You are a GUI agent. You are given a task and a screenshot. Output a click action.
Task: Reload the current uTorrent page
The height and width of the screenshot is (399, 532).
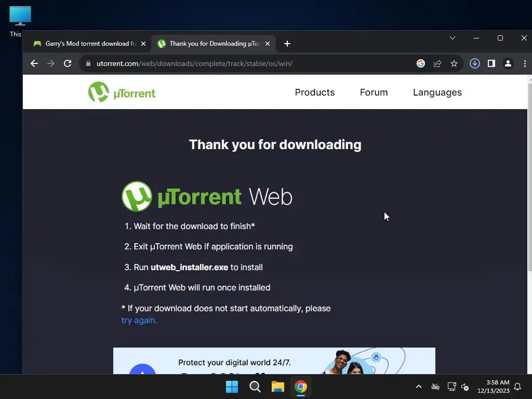[x=68, y=63]
